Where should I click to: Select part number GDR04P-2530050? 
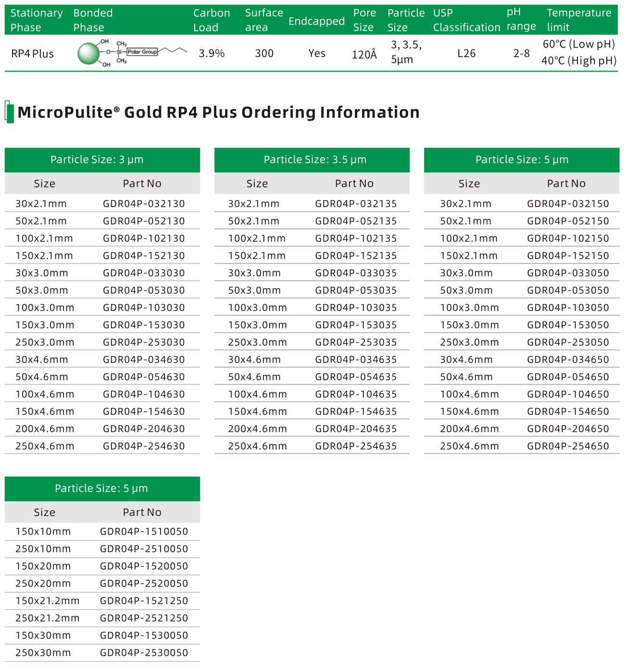tap(144, 653)
